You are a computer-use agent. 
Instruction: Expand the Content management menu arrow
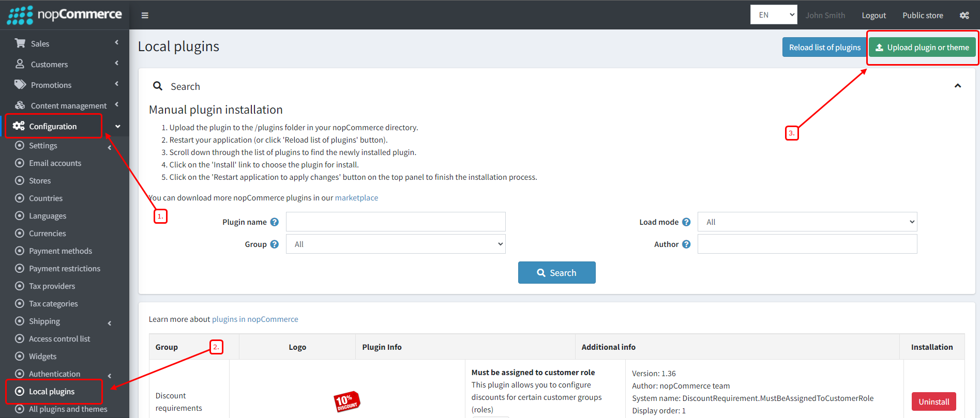pos(117,104)
